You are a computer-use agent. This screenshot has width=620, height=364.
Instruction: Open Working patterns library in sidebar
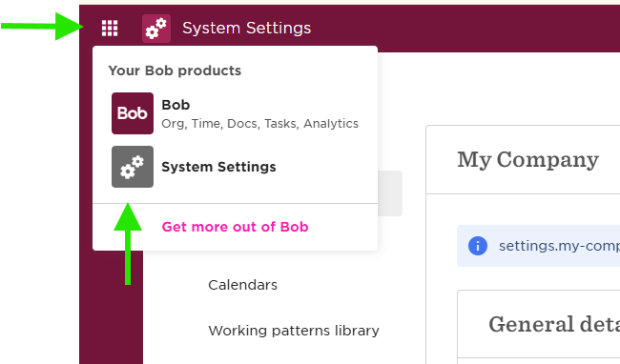point(294,331)
